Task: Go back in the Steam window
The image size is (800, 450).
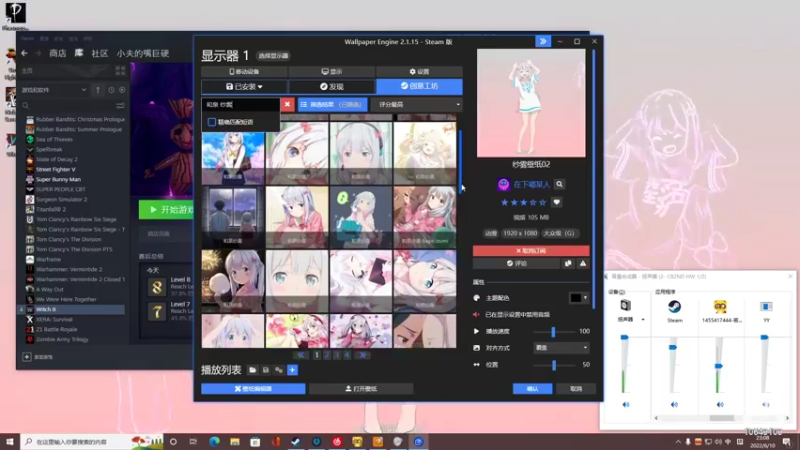Action: tap(24, 53)
